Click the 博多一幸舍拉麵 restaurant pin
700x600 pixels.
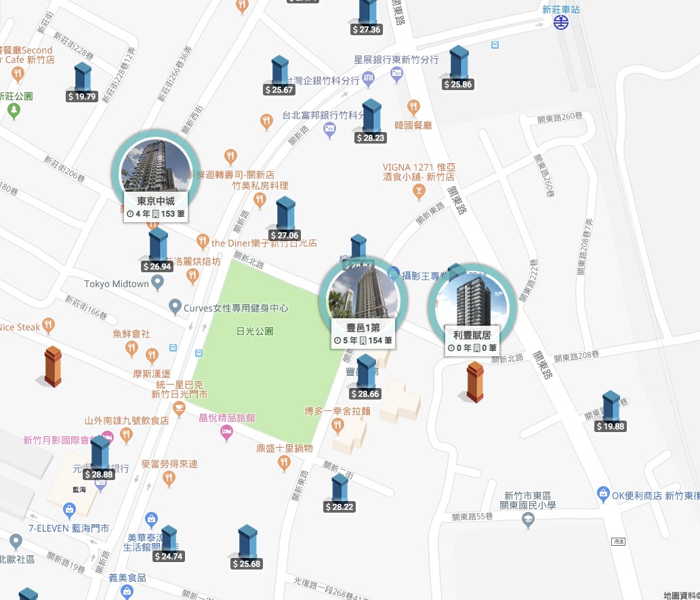[337, 427]
